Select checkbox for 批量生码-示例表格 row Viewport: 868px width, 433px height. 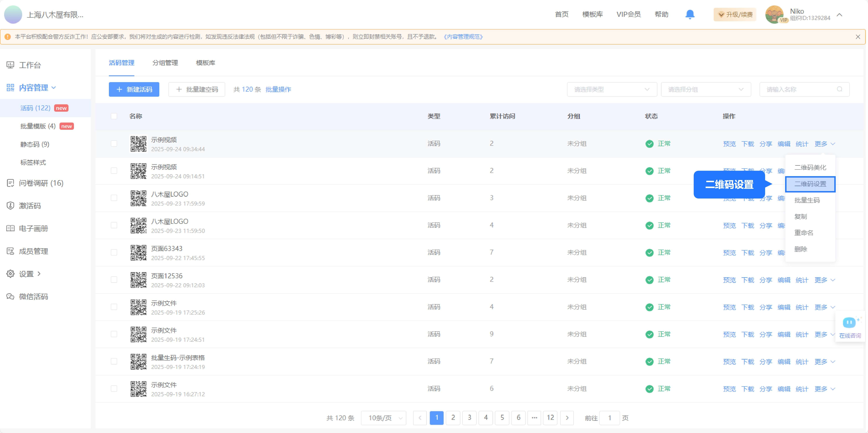tap(114, 361)
